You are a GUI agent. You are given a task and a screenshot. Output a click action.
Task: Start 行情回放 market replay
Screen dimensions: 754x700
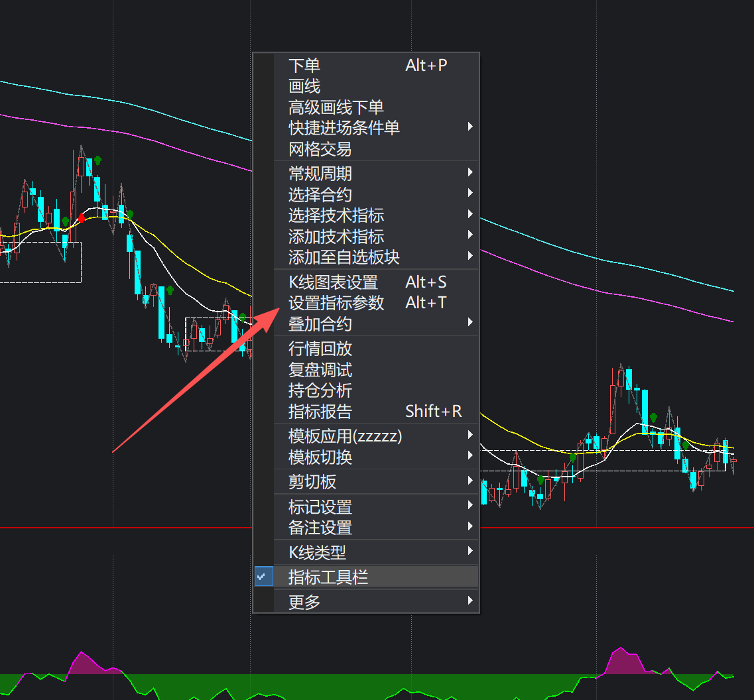tap(320, 348)
